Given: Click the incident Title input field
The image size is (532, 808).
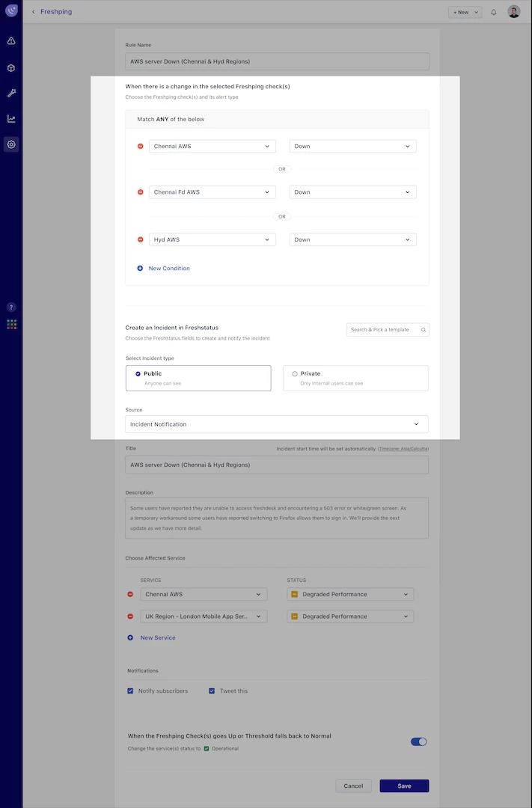Looking at the screenshot, I should (277, 465).
